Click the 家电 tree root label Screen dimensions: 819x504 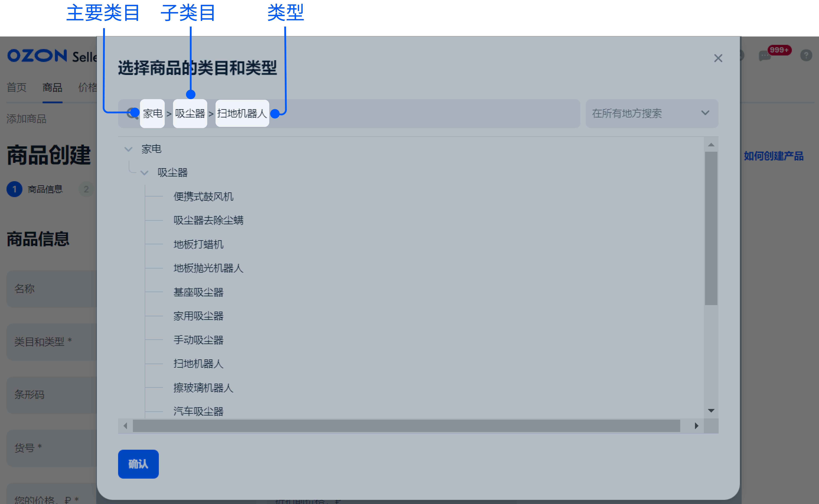coord(151,149)
